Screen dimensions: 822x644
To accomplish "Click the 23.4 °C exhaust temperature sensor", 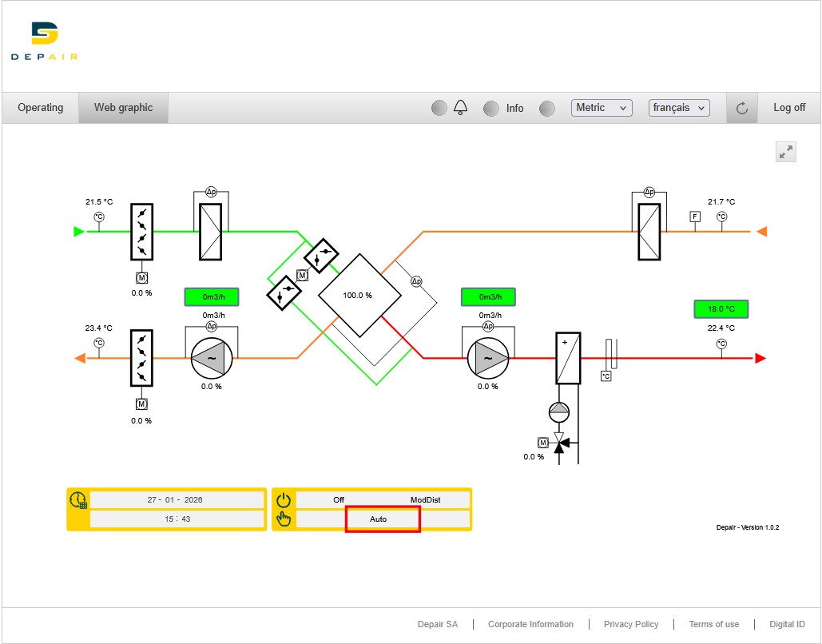I will pos(98,343).
